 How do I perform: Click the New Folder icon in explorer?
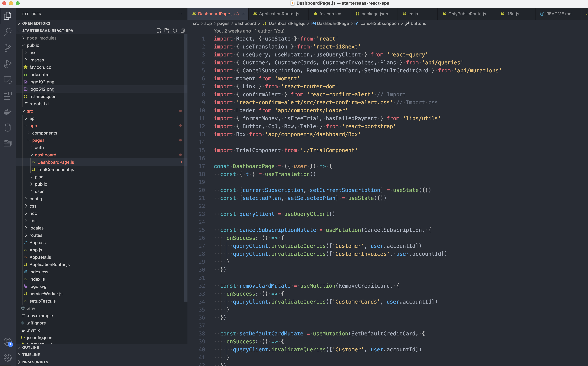pos(167,31)
